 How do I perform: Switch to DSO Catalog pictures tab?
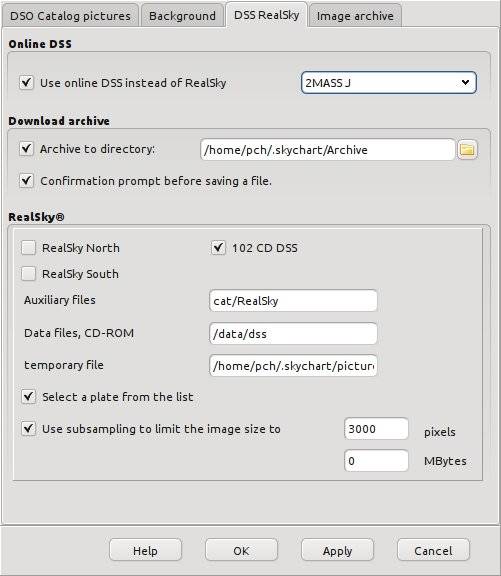(70, 16)
